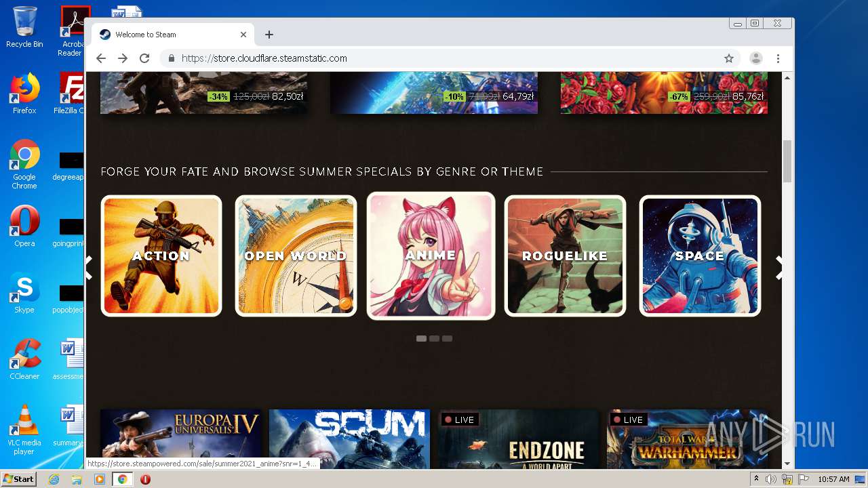Open the game discounted to 85,76zł
This screenshot has height=488, width=868.
pos(664,93)
